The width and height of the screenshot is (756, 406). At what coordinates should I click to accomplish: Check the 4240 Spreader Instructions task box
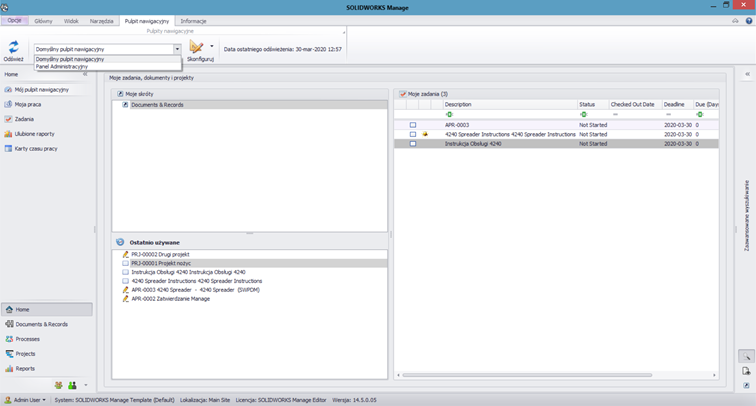point(413,134)
